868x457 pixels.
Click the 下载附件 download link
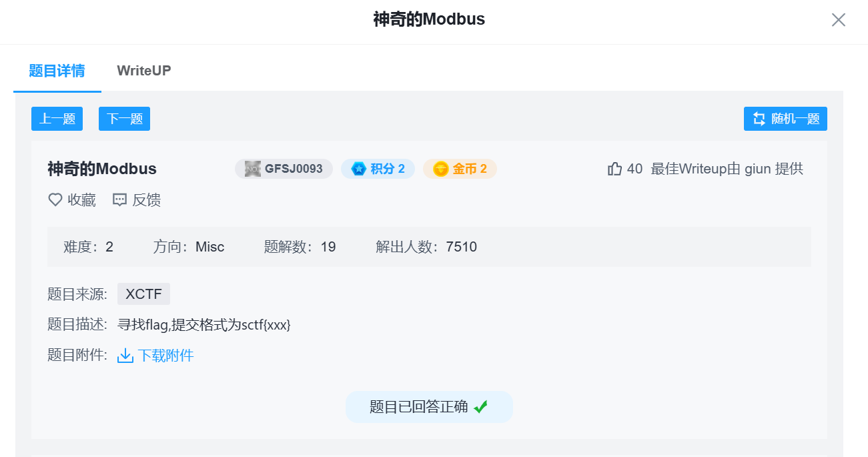point(163,356)
